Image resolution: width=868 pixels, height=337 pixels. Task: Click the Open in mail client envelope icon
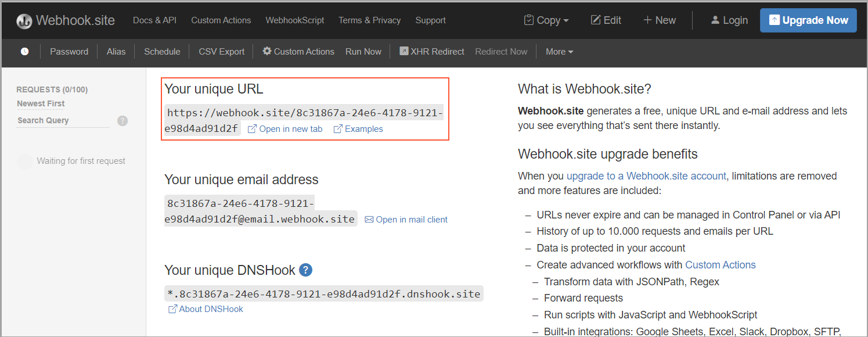(x=369, y=220)
